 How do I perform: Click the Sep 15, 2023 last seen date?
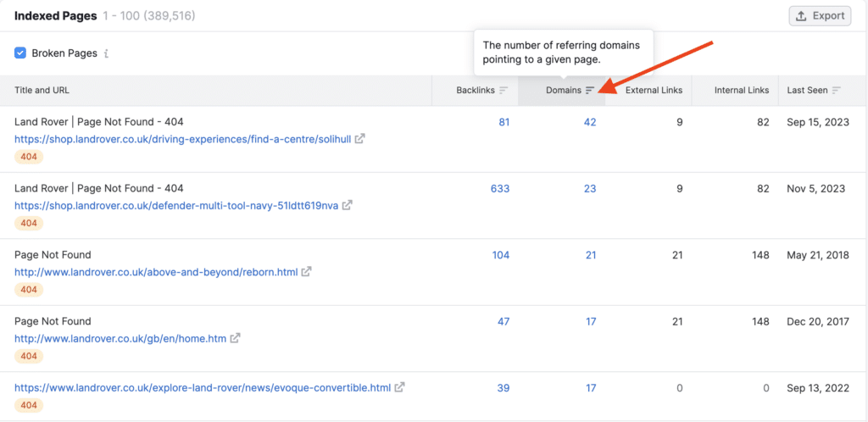click(x=818, y=122)
